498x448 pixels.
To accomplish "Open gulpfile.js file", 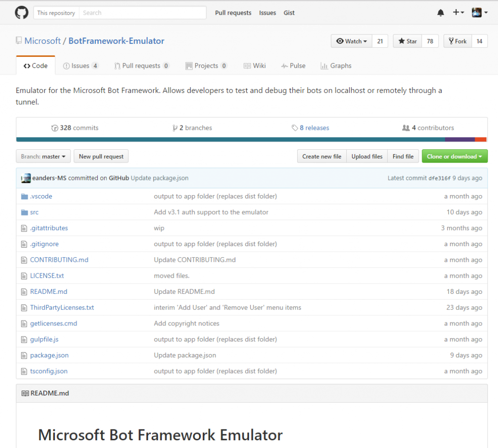I will tap(44, 340).
